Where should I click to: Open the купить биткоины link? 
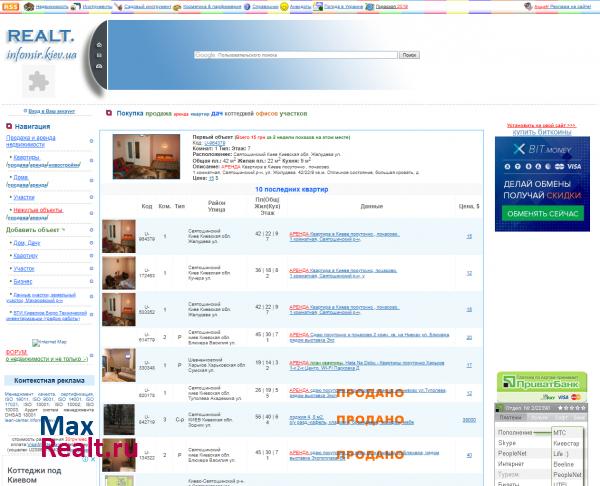(x=542, y=132)
